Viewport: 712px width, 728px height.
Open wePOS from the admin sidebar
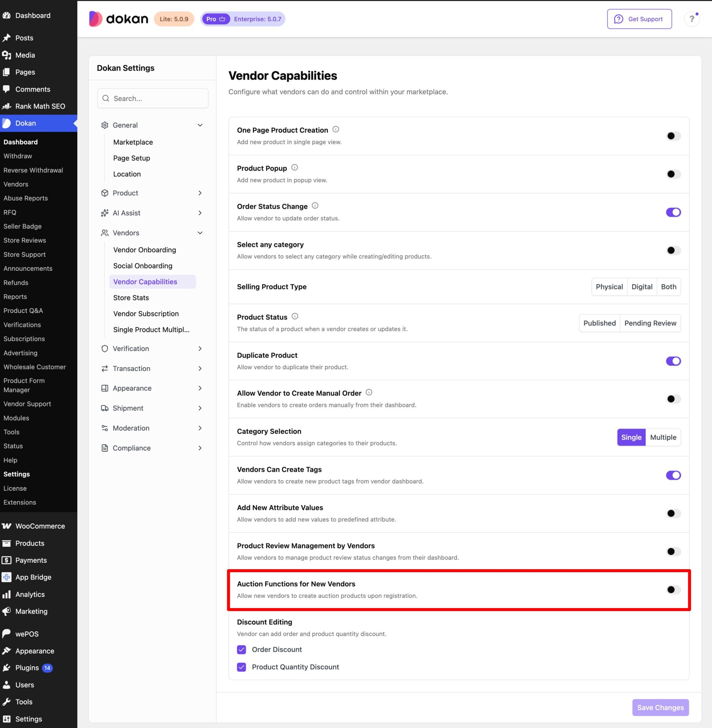point(38,634)
